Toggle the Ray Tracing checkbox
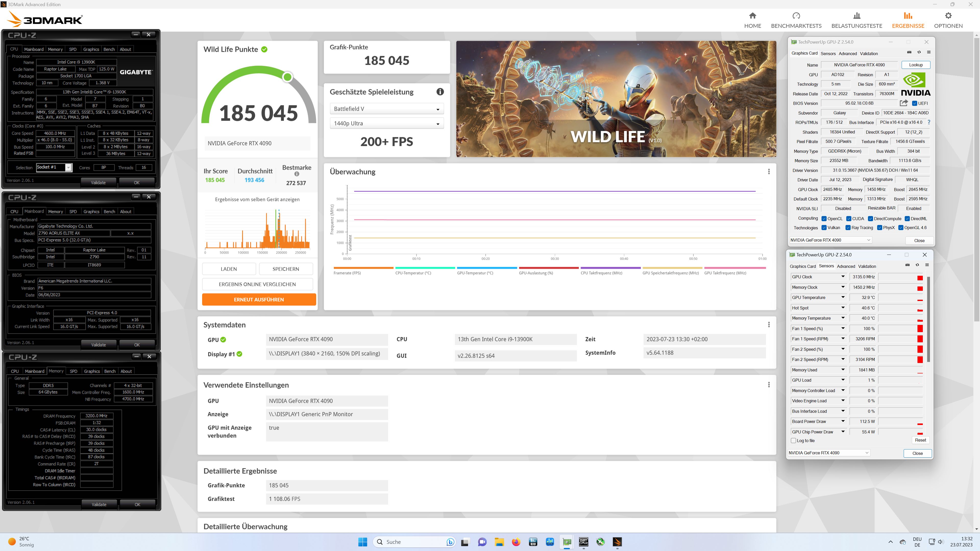980x551 pixels. click(848, 228)
